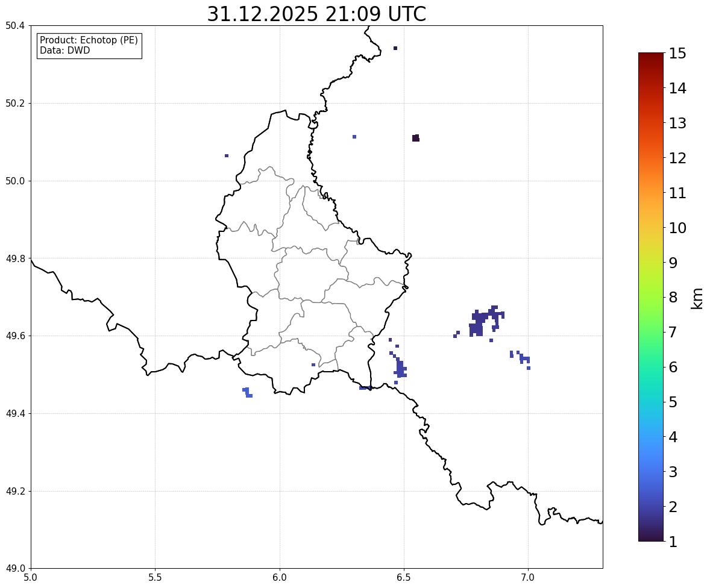Click the latitude tick label "50.2"
The height and width of the screenshot is (588, 710).
15,103
